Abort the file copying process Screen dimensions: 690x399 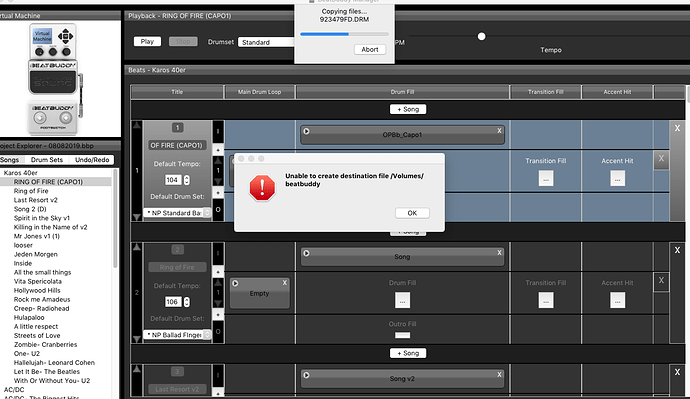coord(370,50)
